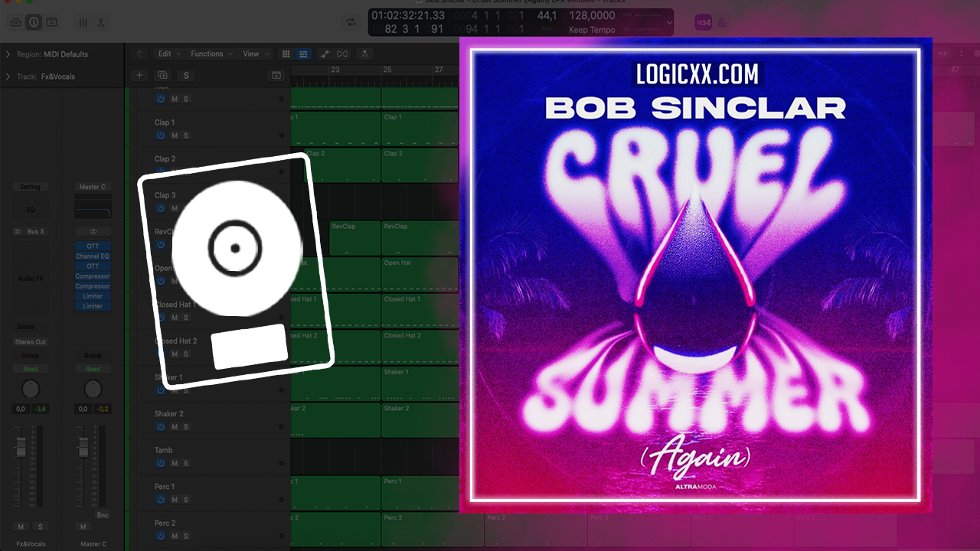Viewport: 980px width, 551px height.
Task: Select the RevClap region in the arrangement
Action: tap(354, 238)
